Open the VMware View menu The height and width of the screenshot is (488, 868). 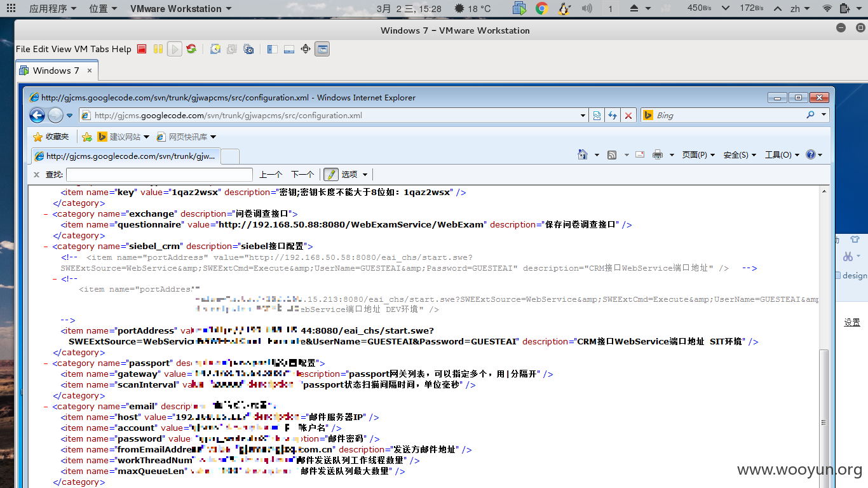[62, 49]
